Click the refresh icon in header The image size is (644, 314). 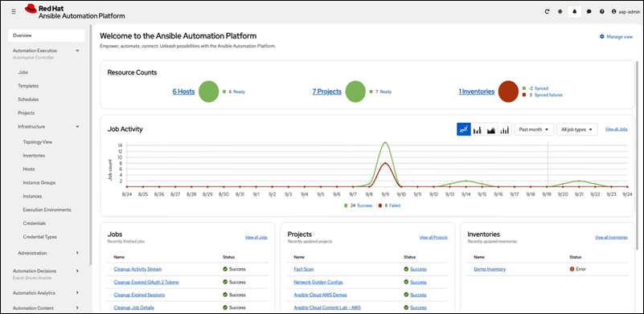[x=547, y=12]
